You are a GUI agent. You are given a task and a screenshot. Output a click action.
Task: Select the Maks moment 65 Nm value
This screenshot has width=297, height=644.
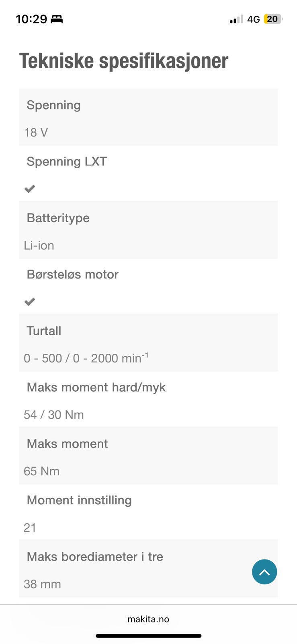(41, 471)
